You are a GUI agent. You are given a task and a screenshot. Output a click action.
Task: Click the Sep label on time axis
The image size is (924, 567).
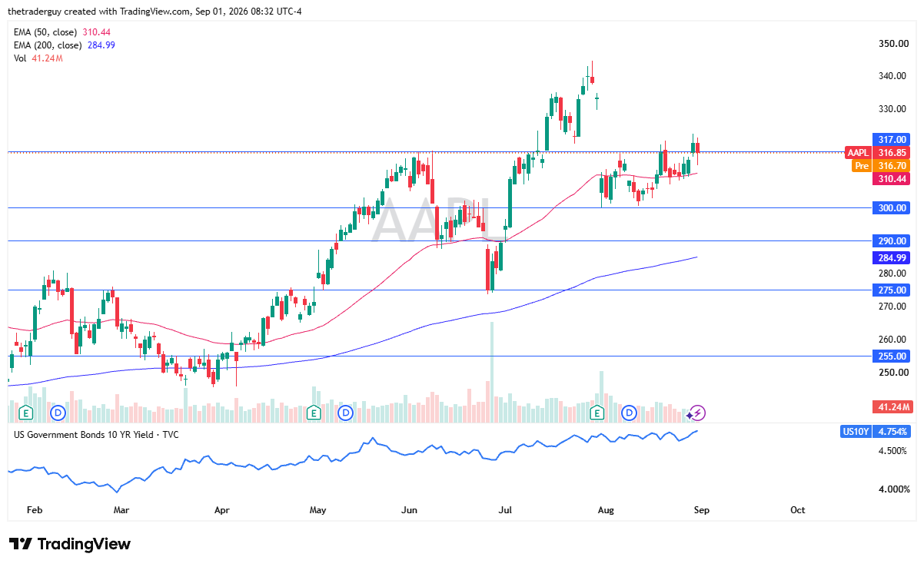701,509
